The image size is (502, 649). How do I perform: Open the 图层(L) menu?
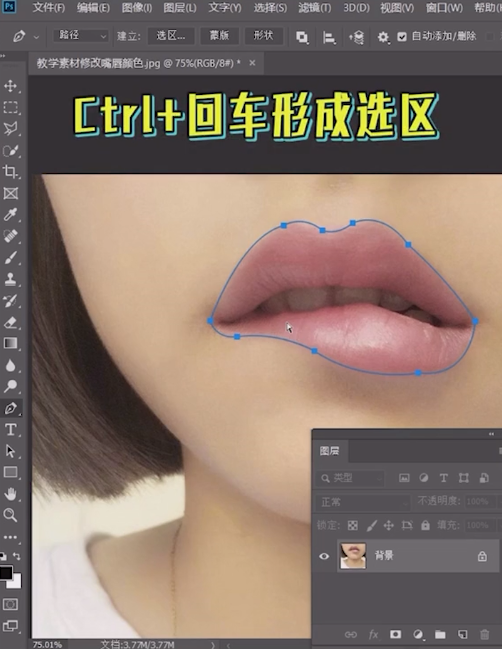click(180, 8)
